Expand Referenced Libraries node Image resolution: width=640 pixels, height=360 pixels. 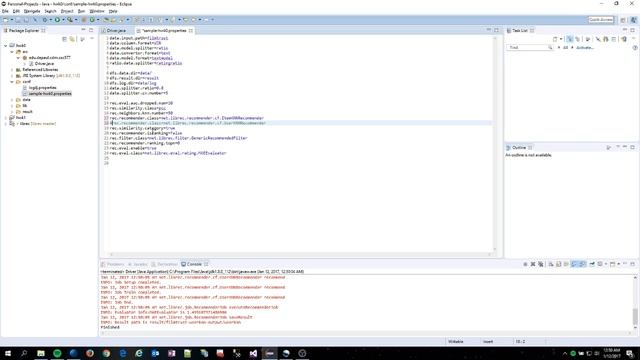tap(12, 70)
